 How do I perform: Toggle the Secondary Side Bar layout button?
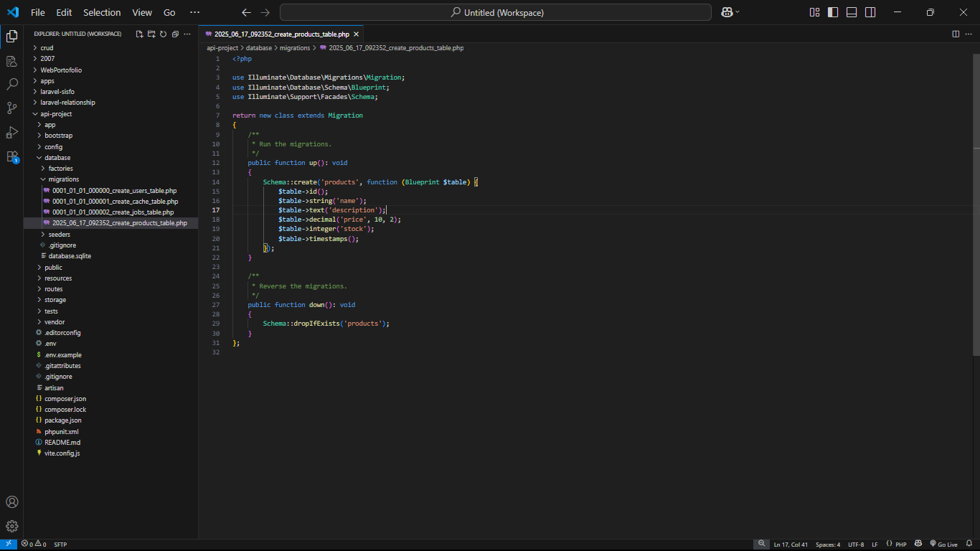(870, 12)
